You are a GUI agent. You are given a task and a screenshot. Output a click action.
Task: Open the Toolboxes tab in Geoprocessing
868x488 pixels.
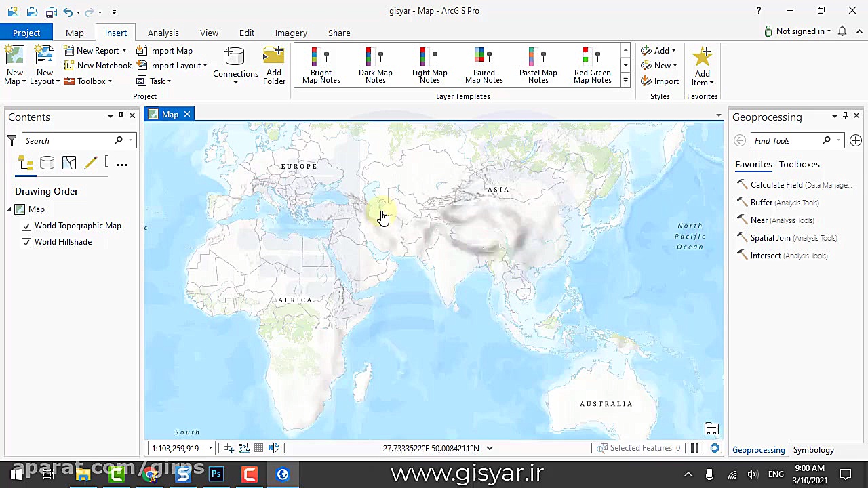(x=799, y=164)
